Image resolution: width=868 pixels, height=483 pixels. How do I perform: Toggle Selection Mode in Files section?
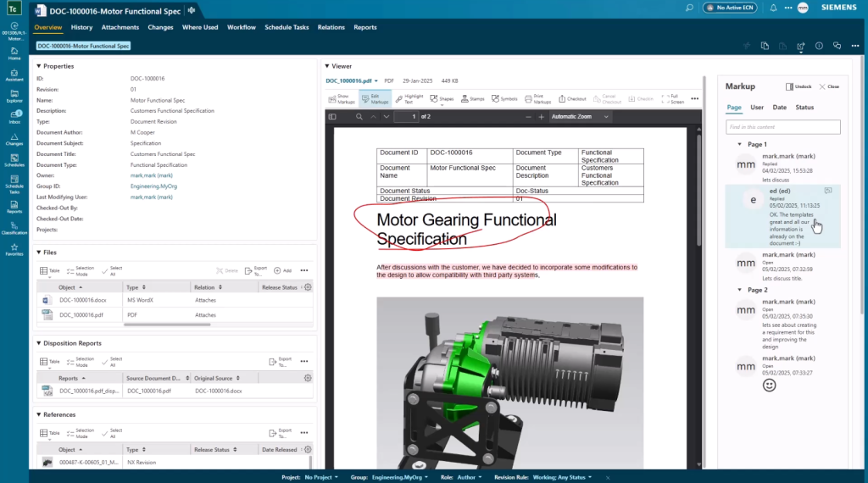(81, 270)
